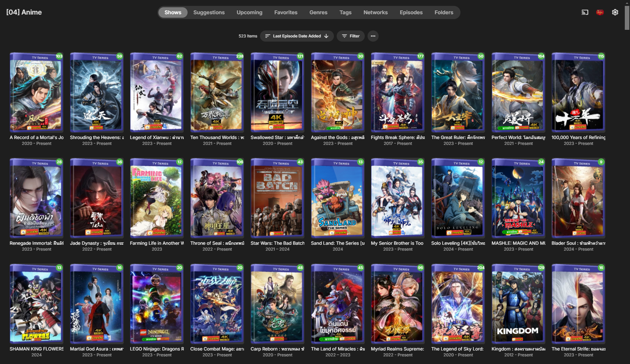Click the 177 badge on Fights Break Sphere
630x364 pixels.
pos(421,56)
